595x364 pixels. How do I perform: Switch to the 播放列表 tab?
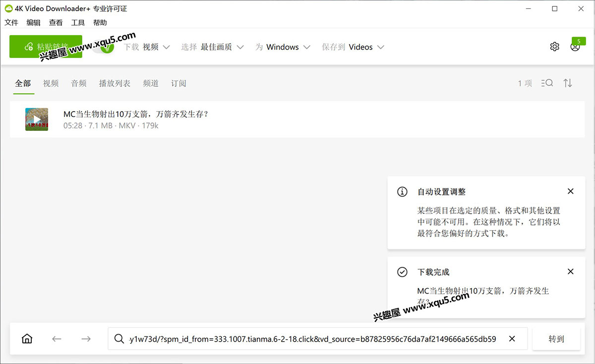115,83
